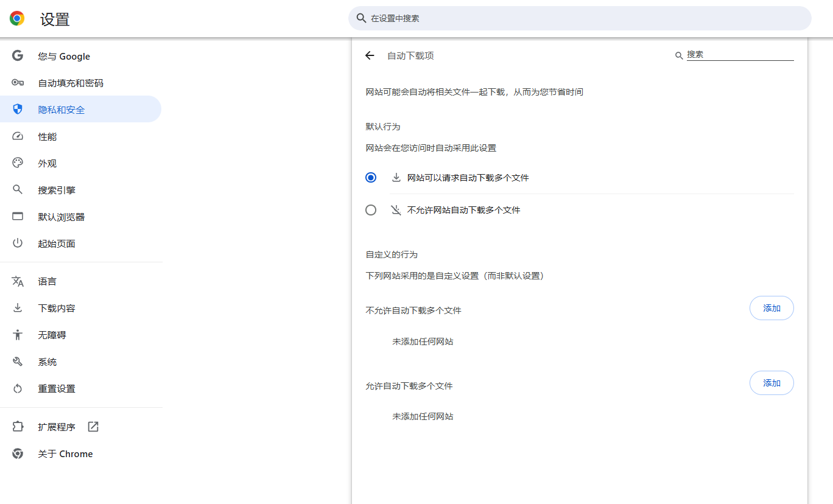This screenshot has height=504, width=833.
Task: Focus the 搜索 field in 自动下载项 header
Action: (x=740, y=55)
